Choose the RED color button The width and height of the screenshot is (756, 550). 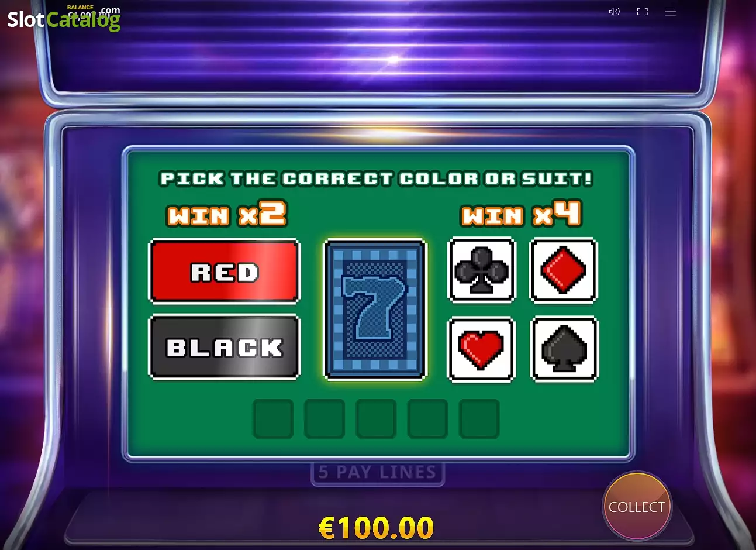coord(225,271)
